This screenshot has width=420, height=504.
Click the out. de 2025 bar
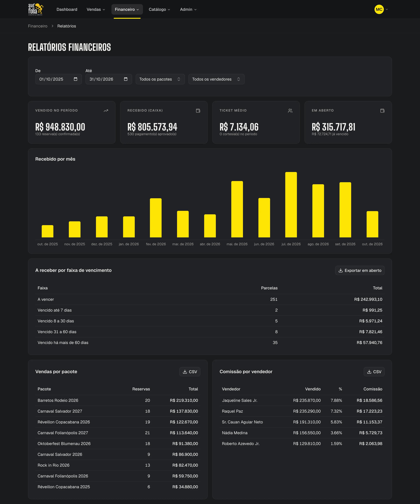coord(47,231)
